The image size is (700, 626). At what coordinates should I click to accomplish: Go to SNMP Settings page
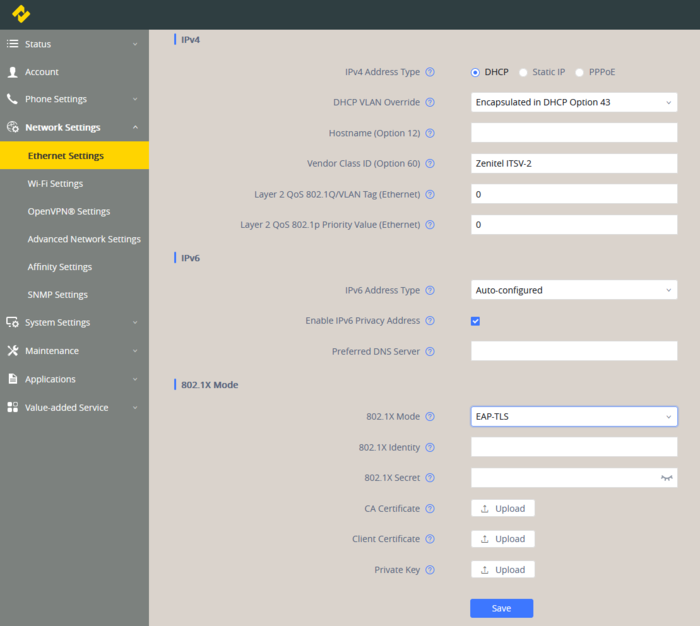point(59,295)
